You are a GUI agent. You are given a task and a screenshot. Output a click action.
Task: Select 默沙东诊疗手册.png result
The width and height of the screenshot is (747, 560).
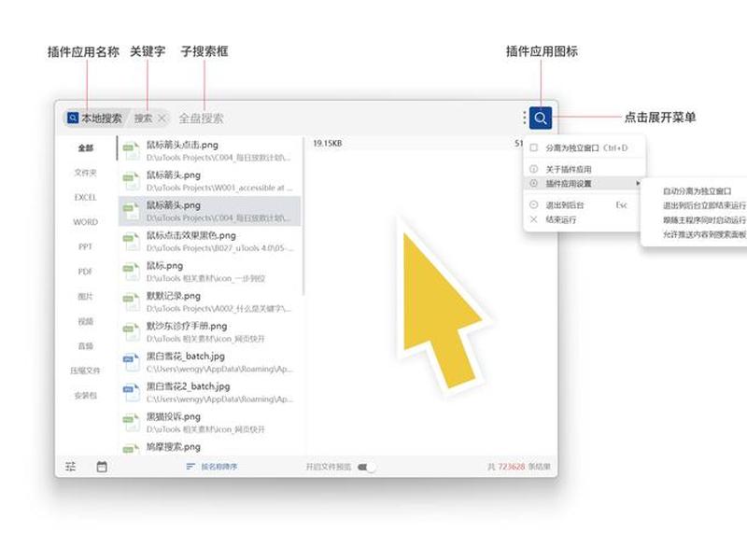(x=209, y=332)
